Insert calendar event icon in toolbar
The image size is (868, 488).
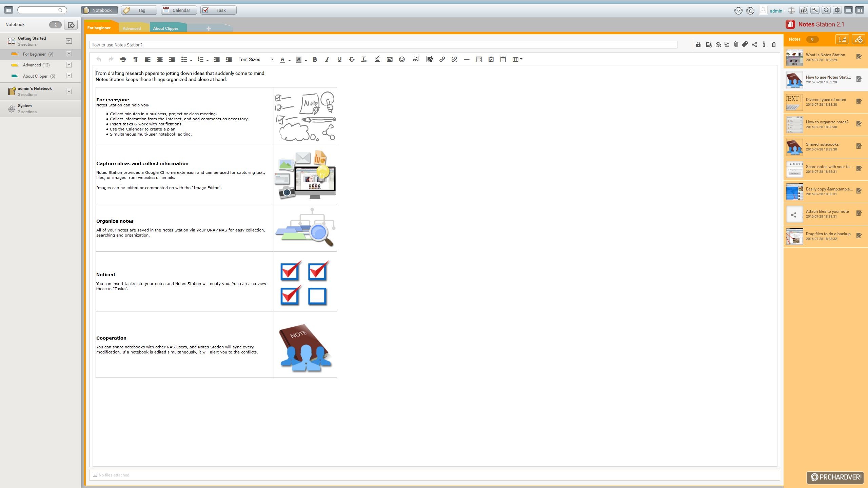click(503, 59)
